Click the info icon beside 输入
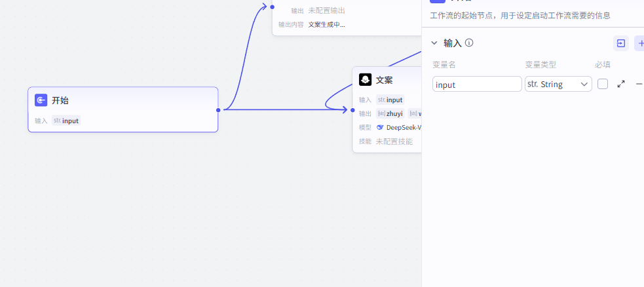Viewport: 644px width, 287px height. [469, 43]
